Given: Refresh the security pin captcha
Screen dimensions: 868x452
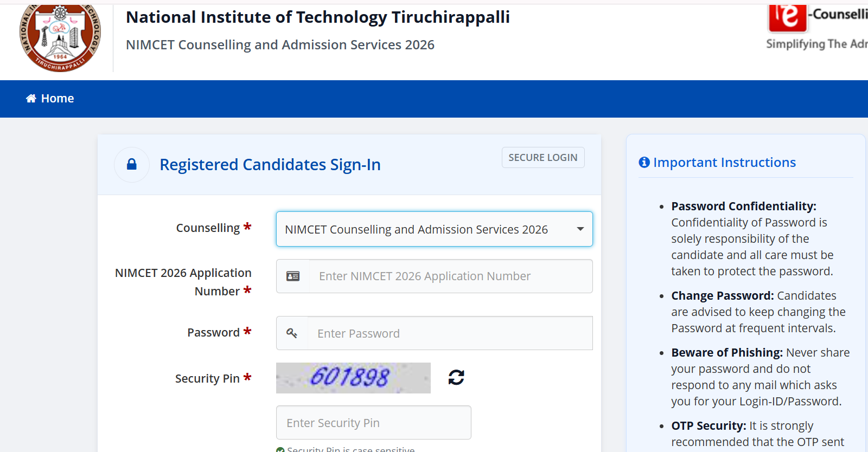Looking at the screenshot, I should click(456, 377).
